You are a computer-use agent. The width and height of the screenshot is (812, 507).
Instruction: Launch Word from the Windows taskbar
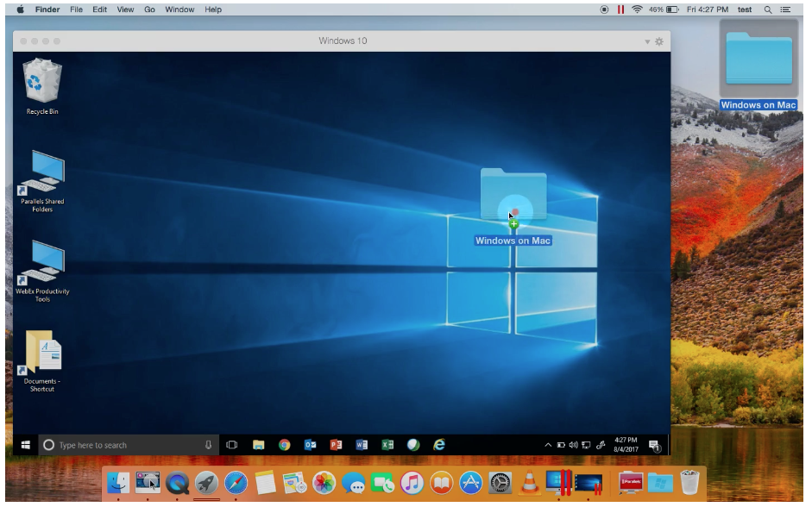362,445
